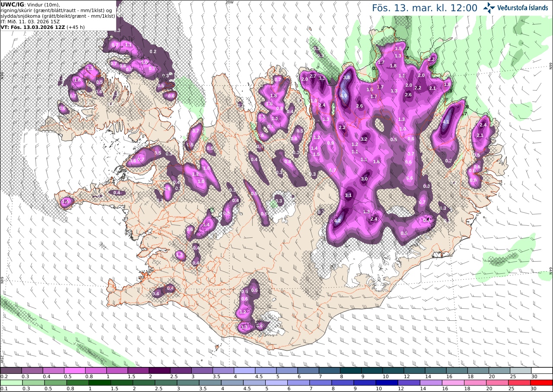553x392 pixels.
Task: Select 'VT: Fös. 13.03.2026 12Z' valid time
Action: (33, 27)
